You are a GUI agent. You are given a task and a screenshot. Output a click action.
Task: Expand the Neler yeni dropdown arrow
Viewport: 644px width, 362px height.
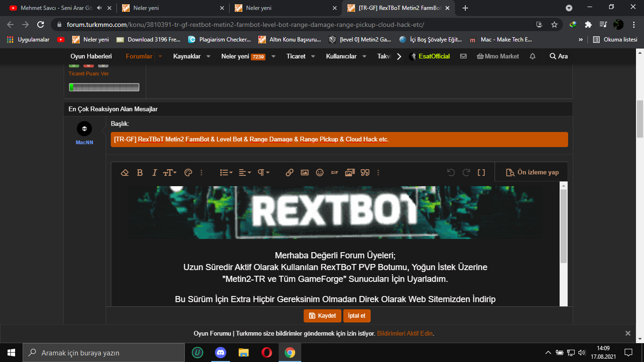click(273, 56)
